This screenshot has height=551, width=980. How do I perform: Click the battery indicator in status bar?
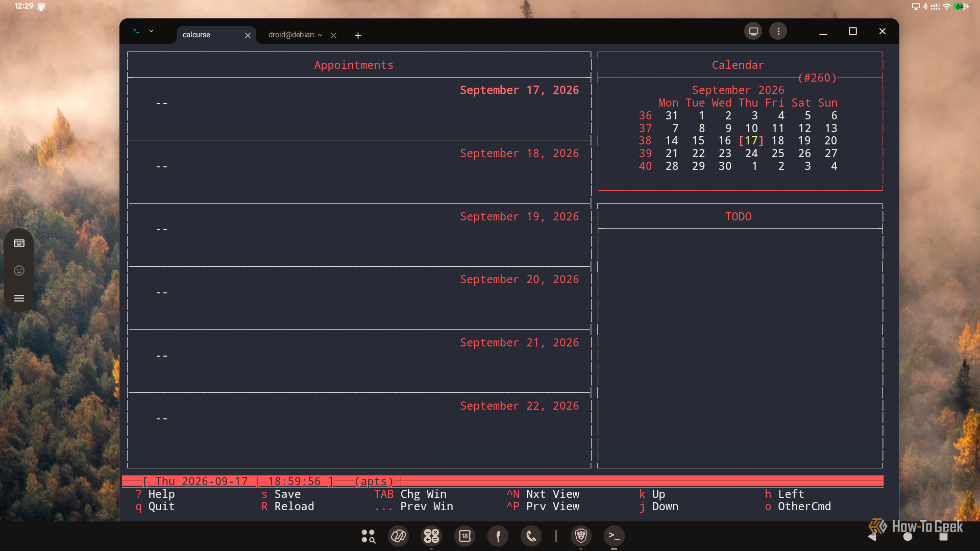(x=961, y=7)
